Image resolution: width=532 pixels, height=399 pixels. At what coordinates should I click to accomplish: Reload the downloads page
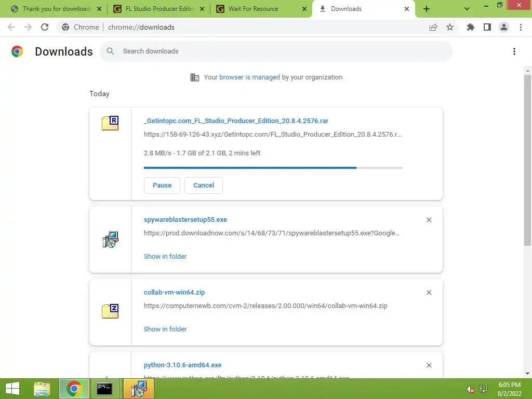tap(45, 27)
